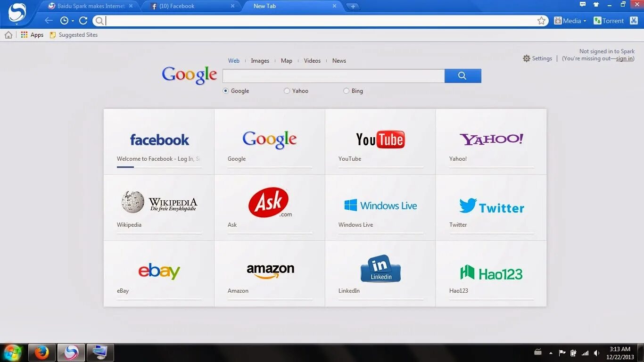This screenshot has height=362, width=644.
Task: Open the Windows Start menu orb
Action: point(13,353)
